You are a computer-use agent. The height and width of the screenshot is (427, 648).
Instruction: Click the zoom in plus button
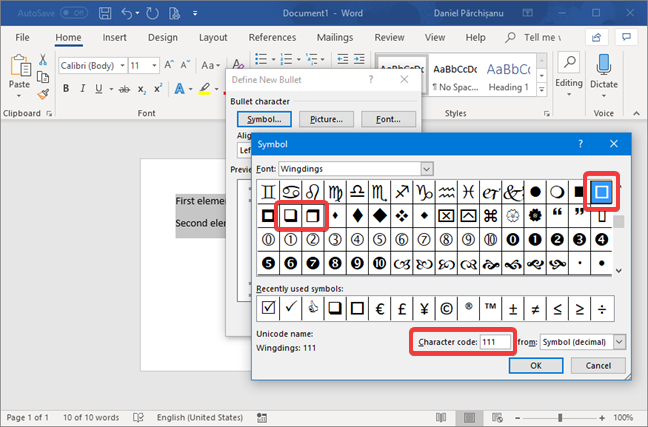(602, 417)
